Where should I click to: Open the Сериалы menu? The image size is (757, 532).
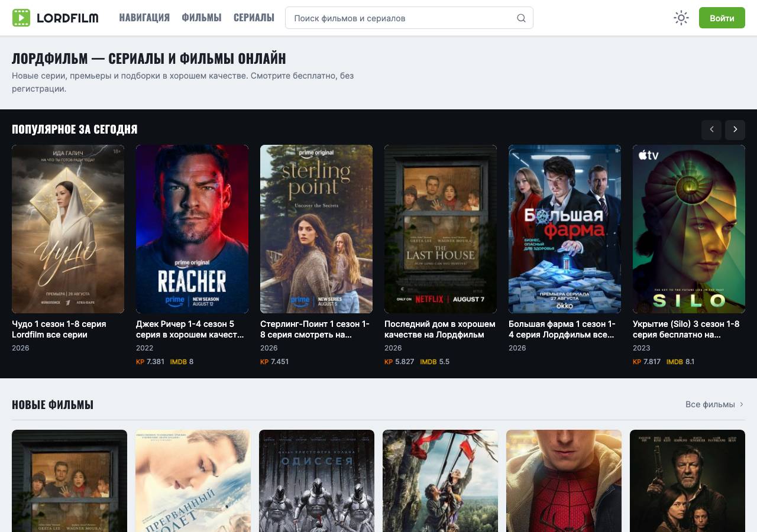[254, 18]
